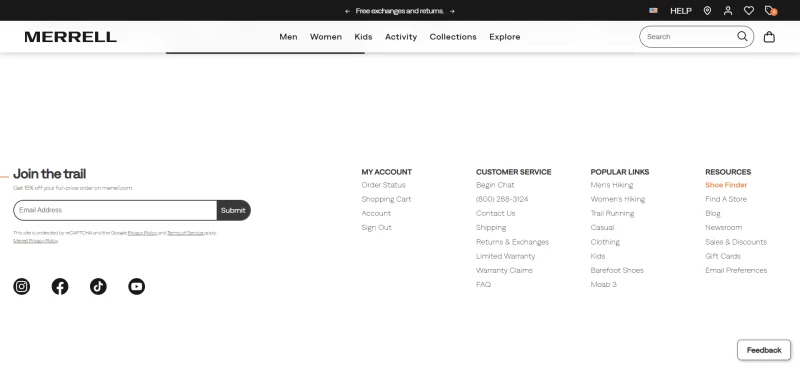Open the Men menu
800x366 pixels.
(x=288, y=37)
